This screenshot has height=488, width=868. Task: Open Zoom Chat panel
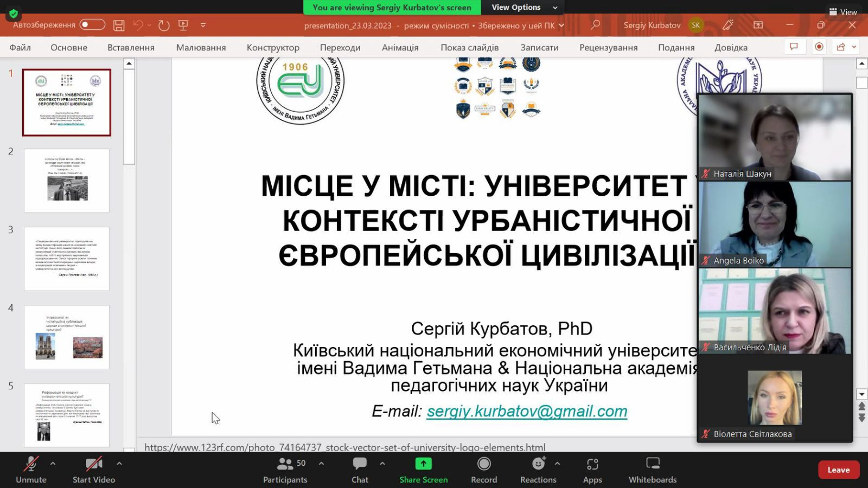pos(360,470)
